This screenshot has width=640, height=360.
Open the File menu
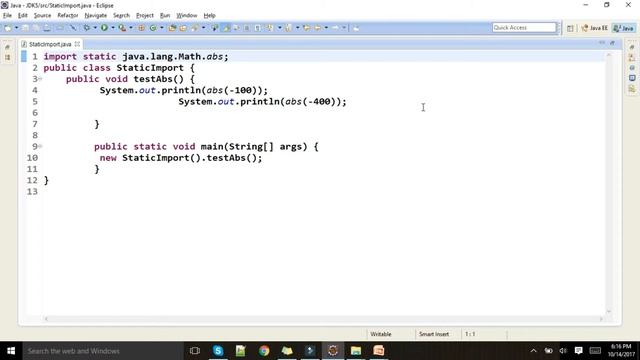[x=7, y=15]
